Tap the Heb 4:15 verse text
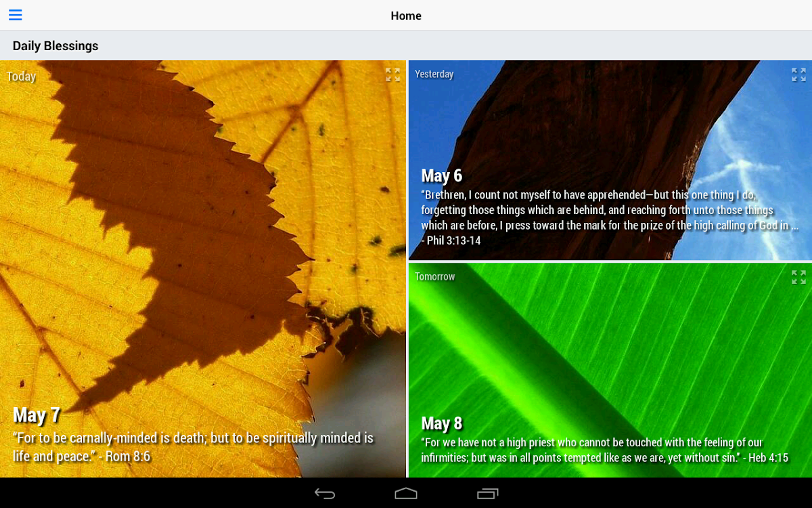 (604, 450)
